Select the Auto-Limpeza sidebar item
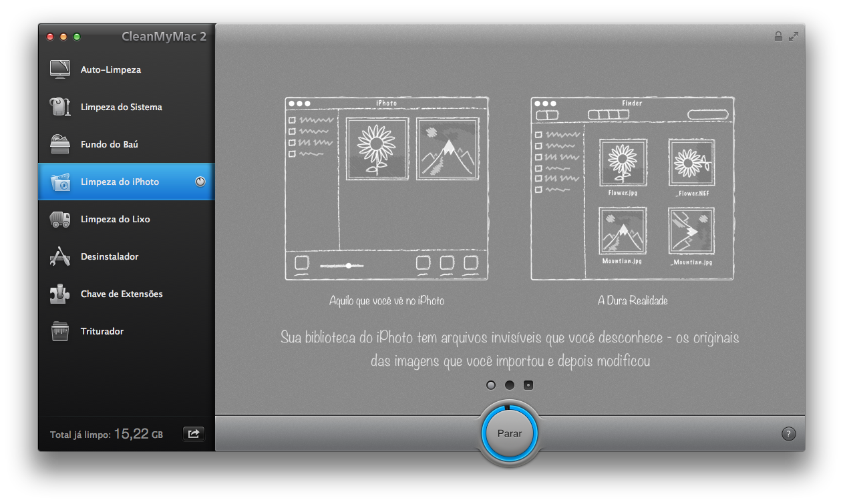This screenshot has height=504, width=843. pos(126,69)
